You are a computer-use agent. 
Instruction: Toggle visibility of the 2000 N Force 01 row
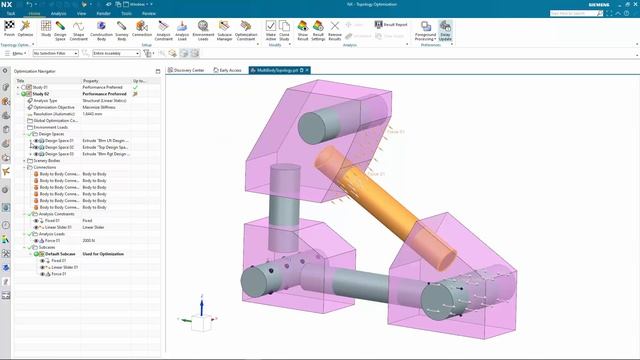36,241
